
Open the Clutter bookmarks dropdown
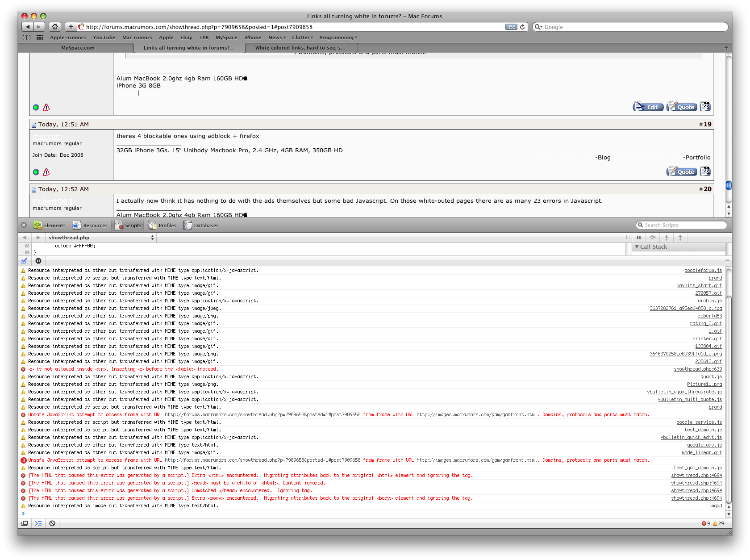303,38
